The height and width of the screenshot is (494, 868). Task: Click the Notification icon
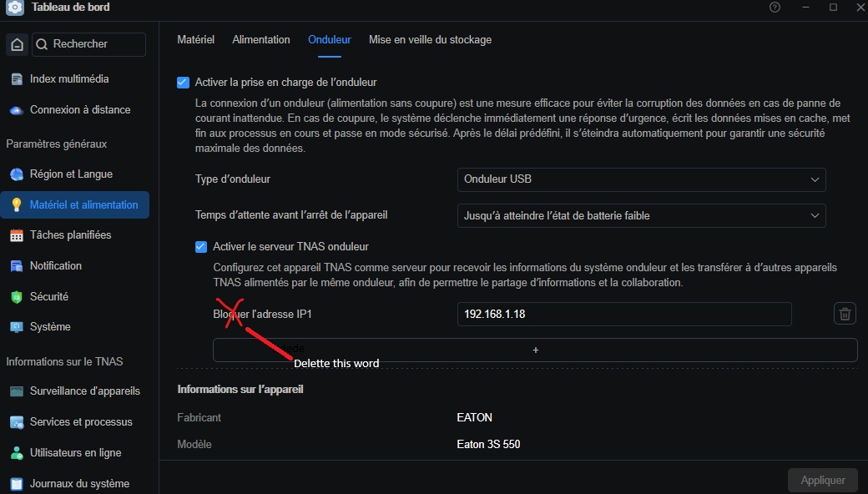(x=17, y=266)
